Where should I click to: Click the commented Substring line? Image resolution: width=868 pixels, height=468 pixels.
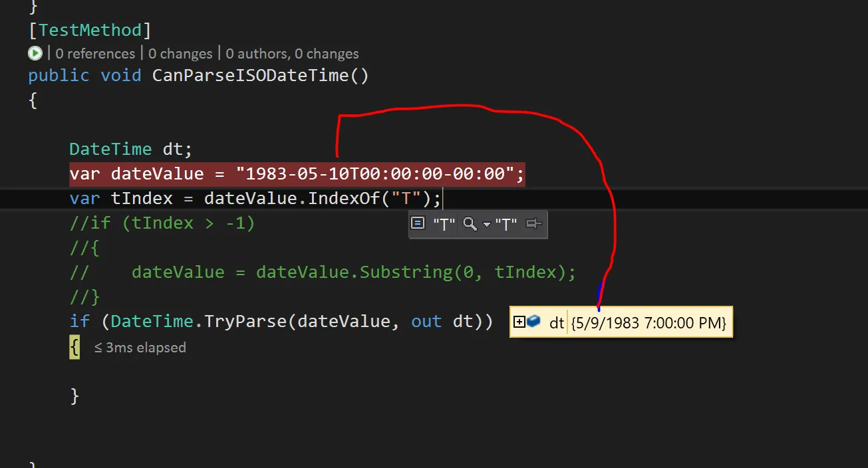tap(323, 272)
